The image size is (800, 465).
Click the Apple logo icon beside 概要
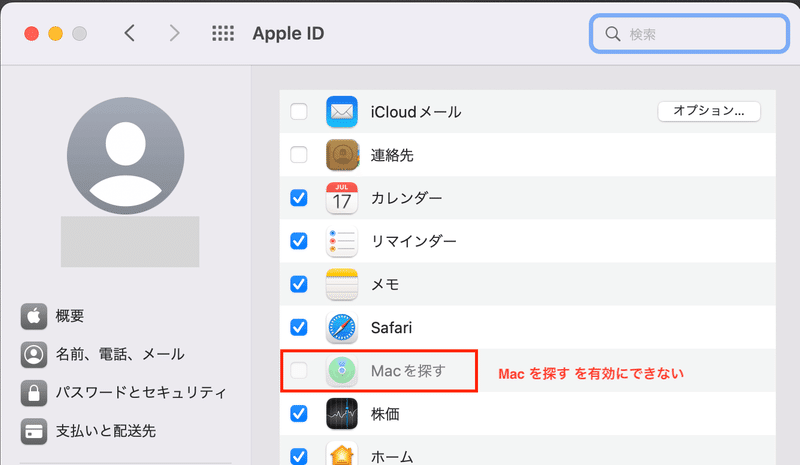click(34, 316)
